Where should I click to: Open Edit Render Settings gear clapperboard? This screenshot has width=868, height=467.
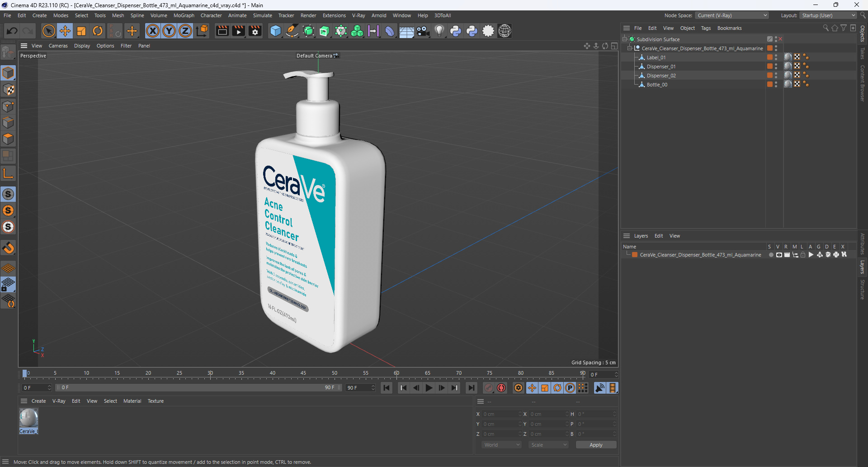click(255, 31)
